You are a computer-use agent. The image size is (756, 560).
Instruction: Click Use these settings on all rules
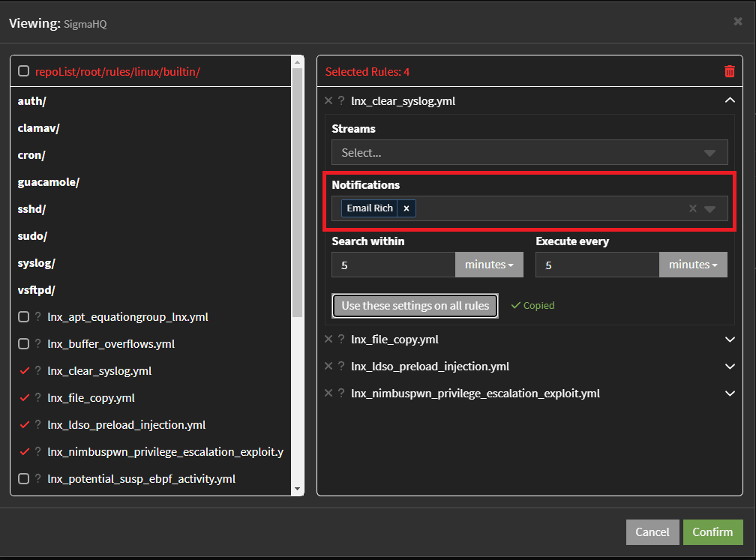pyautogui.click(x=415, y=306)
